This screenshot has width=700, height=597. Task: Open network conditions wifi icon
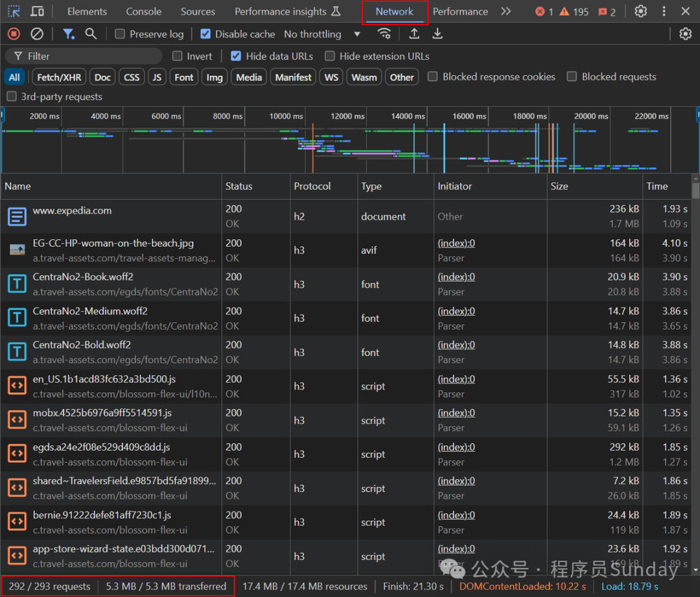pos(384,34)
